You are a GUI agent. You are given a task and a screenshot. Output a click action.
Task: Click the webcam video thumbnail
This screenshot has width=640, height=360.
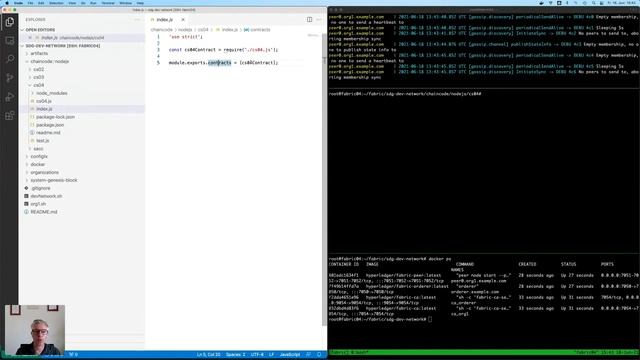[35, 330]
